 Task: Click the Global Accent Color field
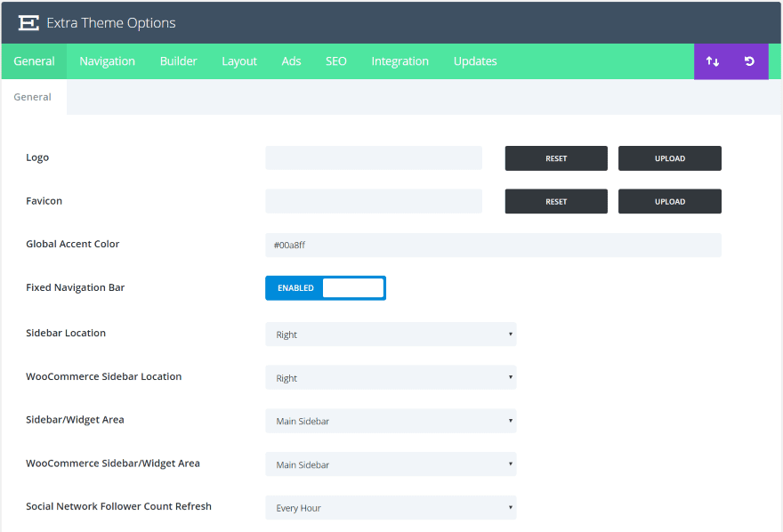492,246
